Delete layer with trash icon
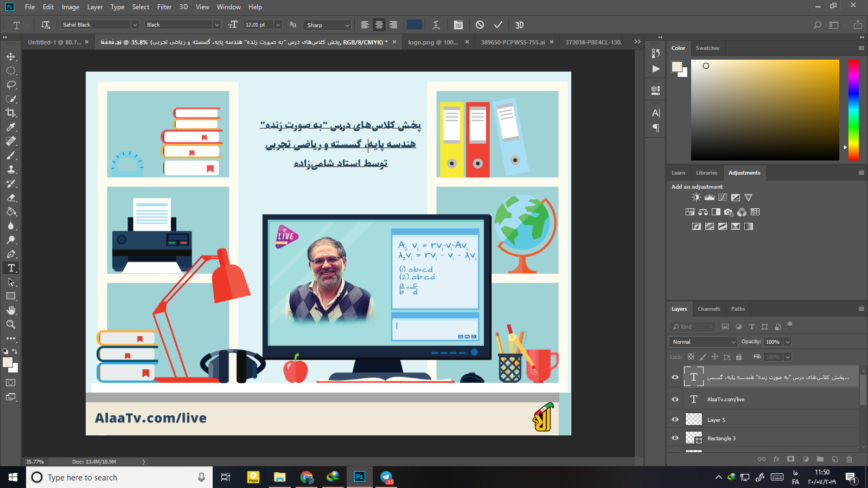This screenshot has height=488, width=868. pyautogui.click(x=850, y=459)
